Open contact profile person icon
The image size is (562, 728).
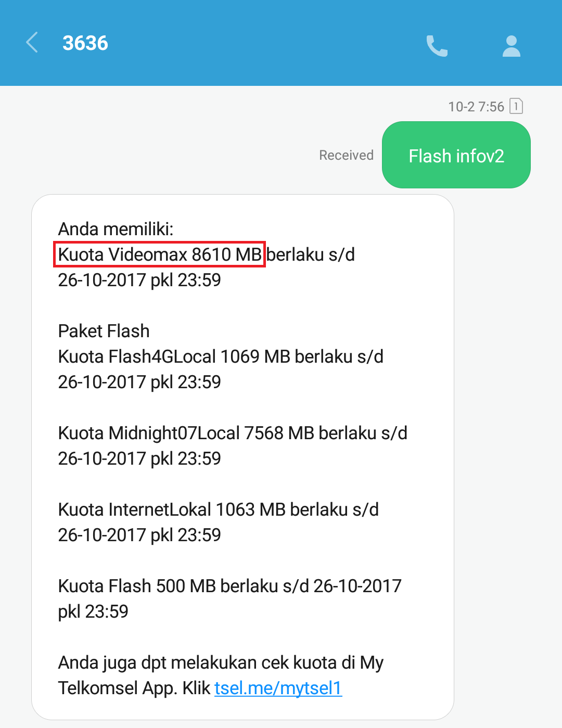512,46
